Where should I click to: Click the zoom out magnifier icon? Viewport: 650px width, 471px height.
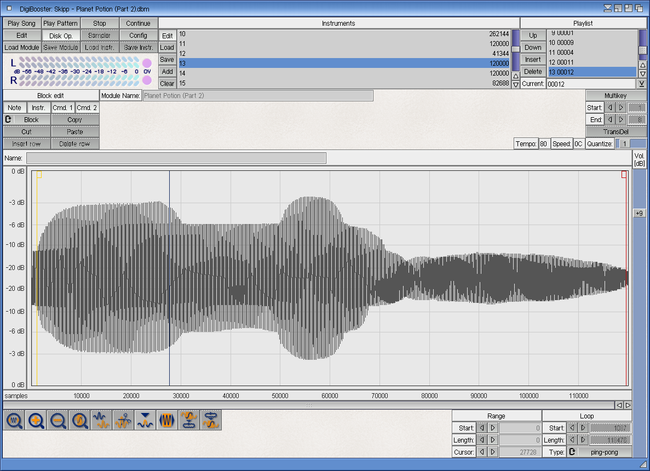59,421
